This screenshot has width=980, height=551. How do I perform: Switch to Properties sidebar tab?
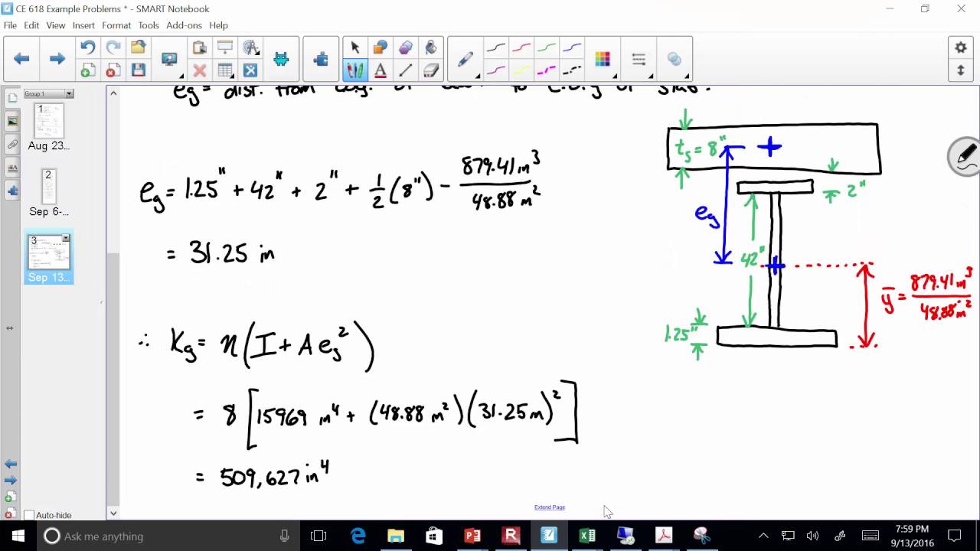coord(12,167)
